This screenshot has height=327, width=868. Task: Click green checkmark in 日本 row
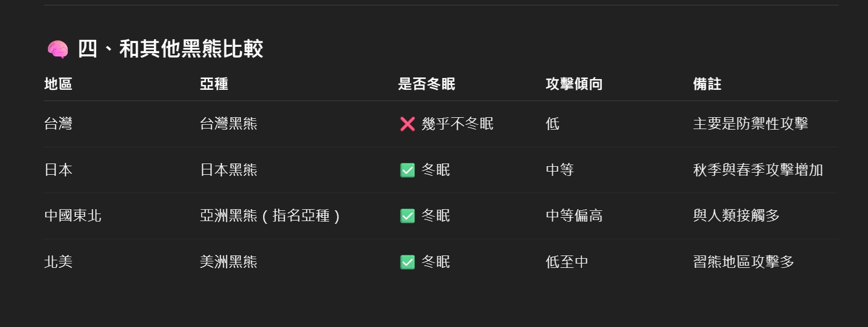[408, 170]
